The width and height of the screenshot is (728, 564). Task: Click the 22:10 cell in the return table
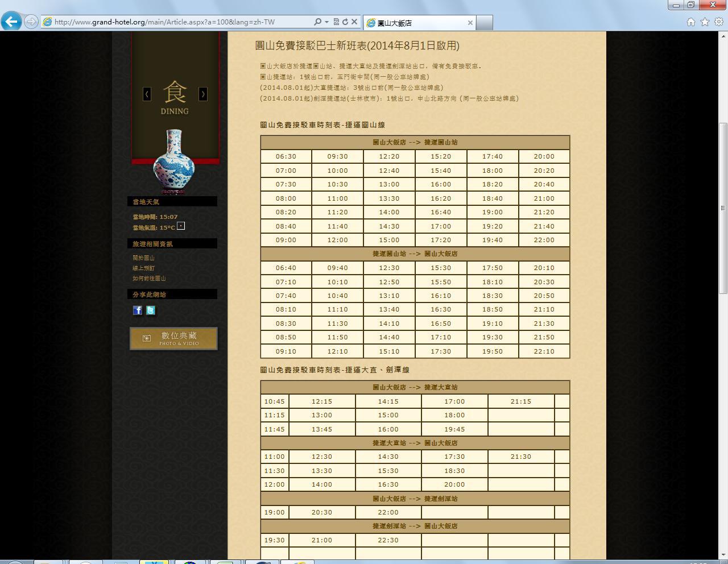pyautogui.click(x=544, y=351)
